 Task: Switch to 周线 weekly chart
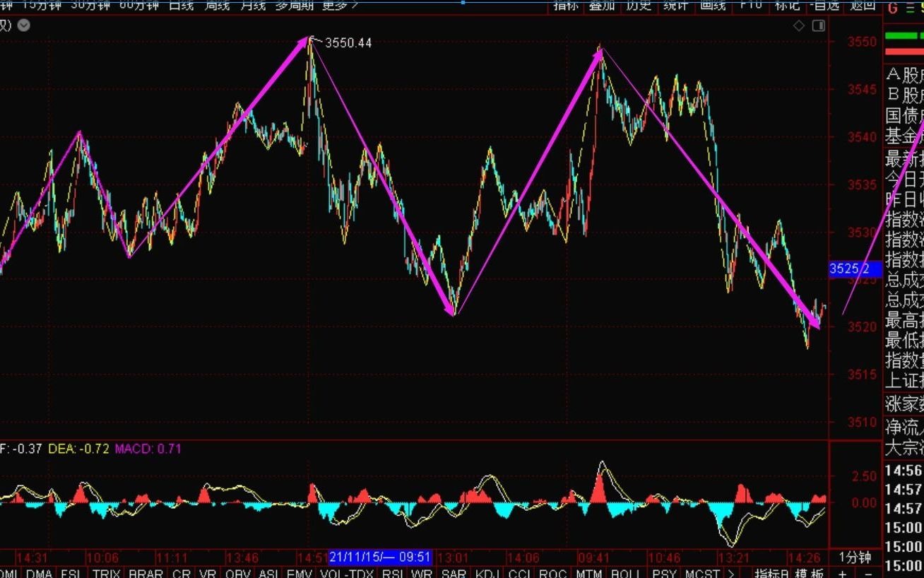click(x=218, y=5)
